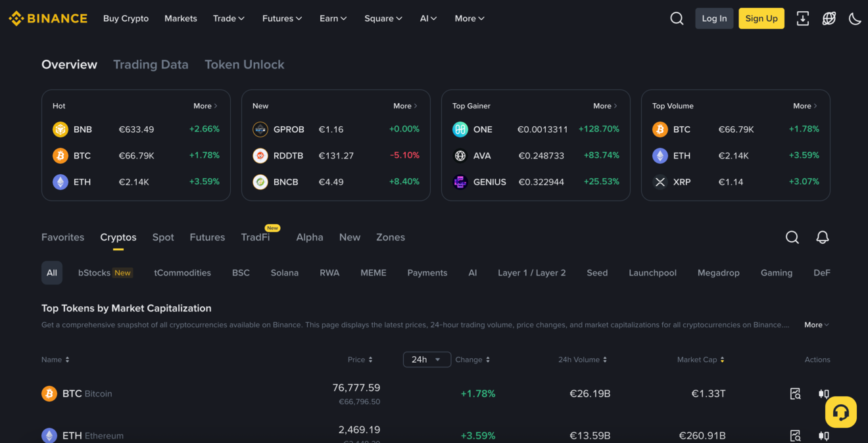This screenshot has width=868, height=443.
Task: Filter by Solana category
Action: point(285,273)
